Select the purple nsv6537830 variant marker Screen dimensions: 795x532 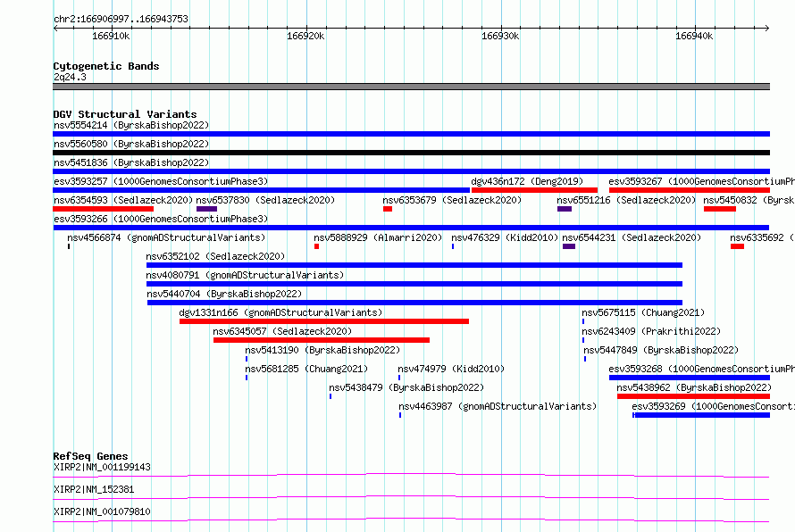[207, 209]
